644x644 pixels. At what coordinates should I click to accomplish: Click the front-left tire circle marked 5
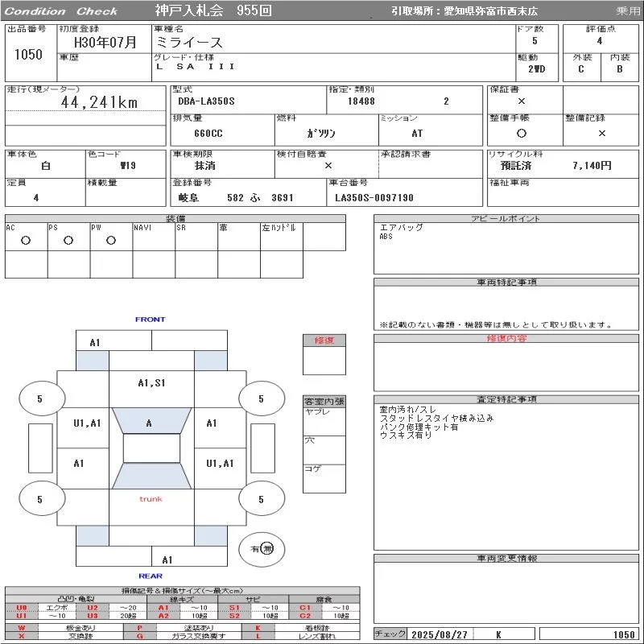point(39,398)
